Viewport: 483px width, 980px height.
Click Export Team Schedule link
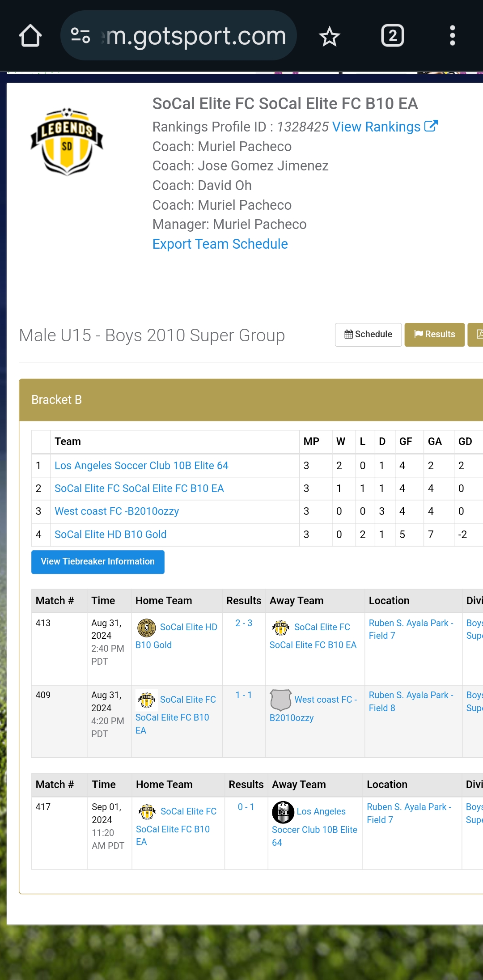[220, 244]
